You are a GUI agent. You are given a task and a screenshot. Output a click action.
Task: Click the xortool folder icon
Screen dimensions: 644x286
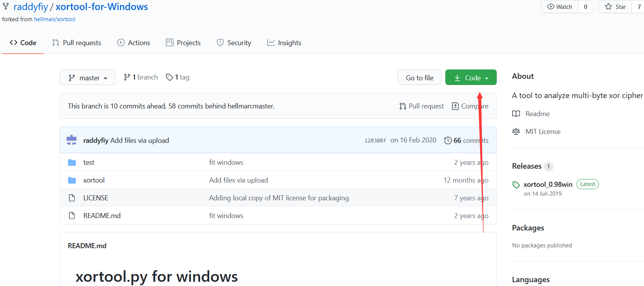72,180
